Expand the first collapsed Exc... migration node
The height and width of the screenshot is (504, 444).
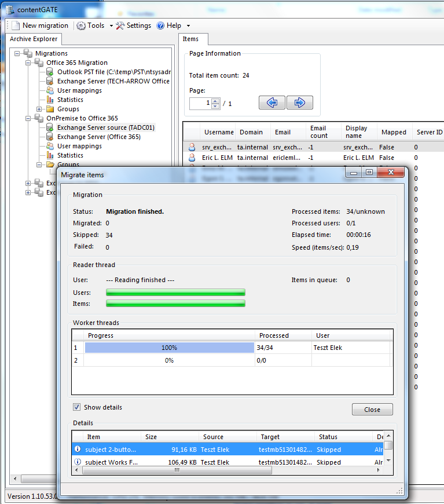[28, 184]
